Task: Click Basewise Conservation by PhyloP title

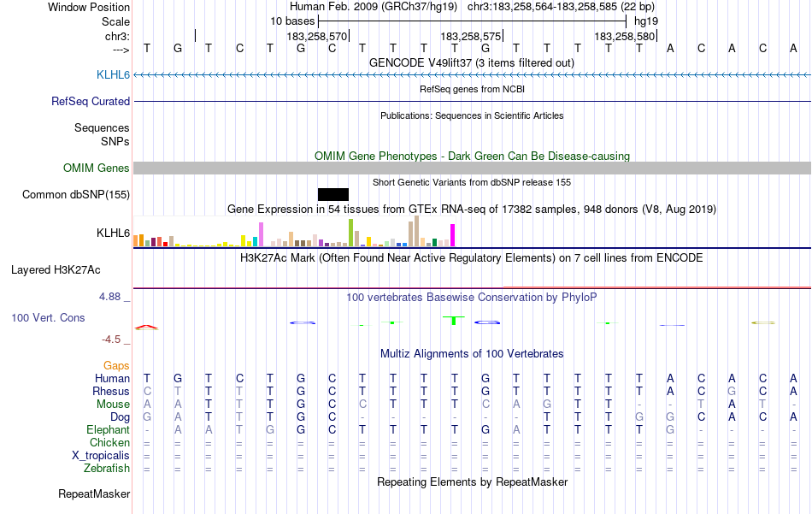Action: 472,297
